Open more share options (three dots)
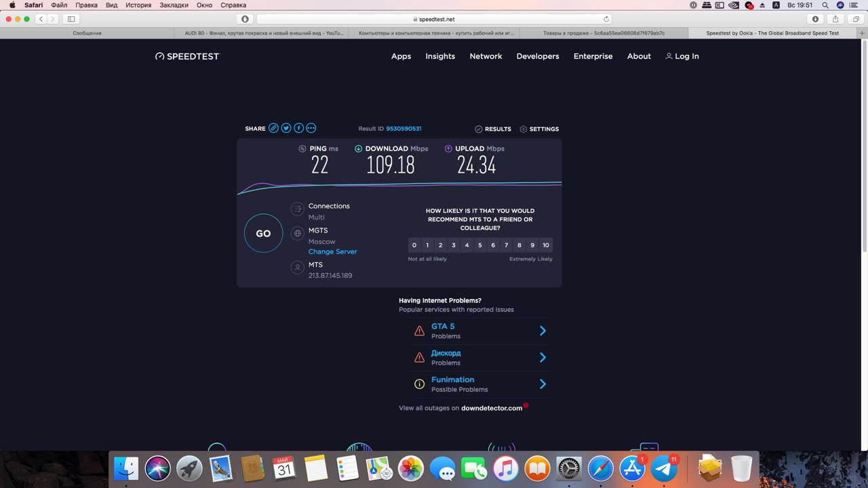The height and width of the screenshot is (488, 868). click(x=311, y=128)
